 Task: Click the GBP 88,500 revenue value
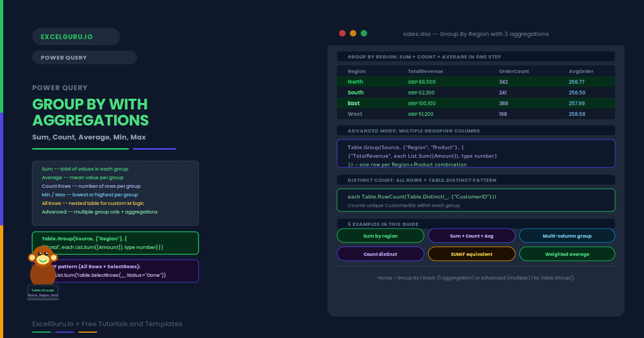click(422, 82)
